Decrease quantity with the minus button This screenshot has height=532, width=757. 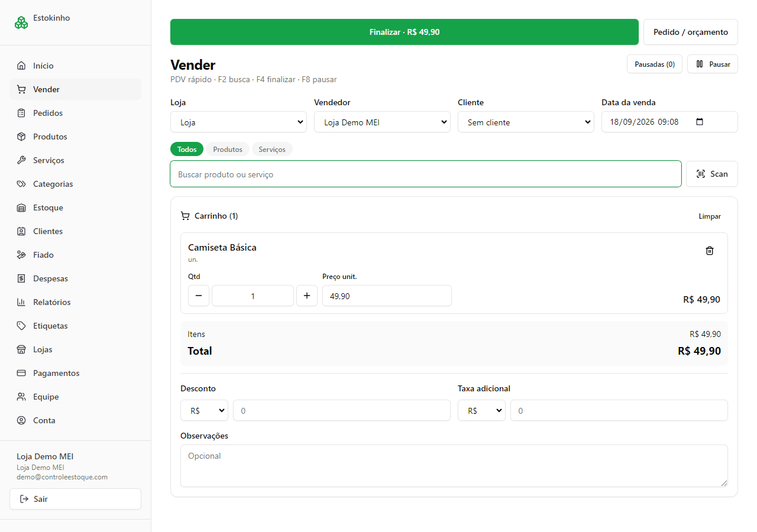tap(199, 296)
